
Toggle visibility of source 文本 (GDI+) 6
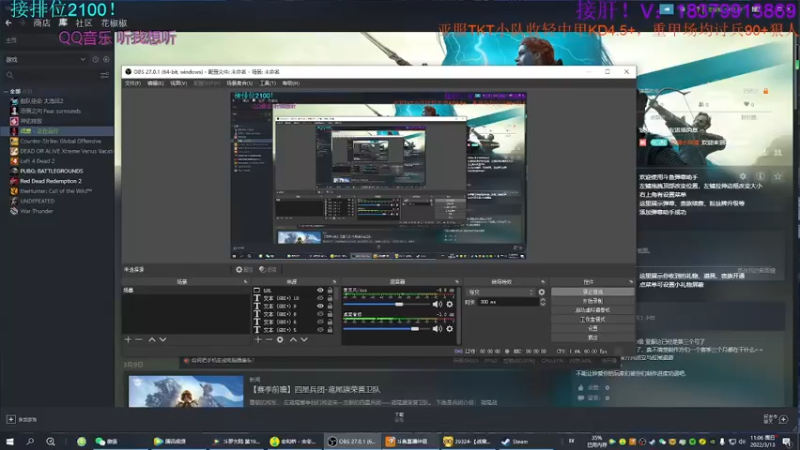[320, 322]
